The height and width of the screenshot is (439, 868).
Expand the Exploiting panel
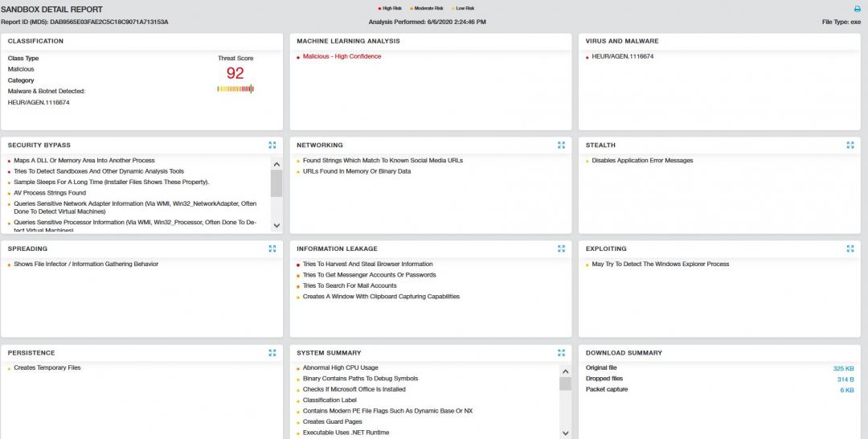[850, 249]
